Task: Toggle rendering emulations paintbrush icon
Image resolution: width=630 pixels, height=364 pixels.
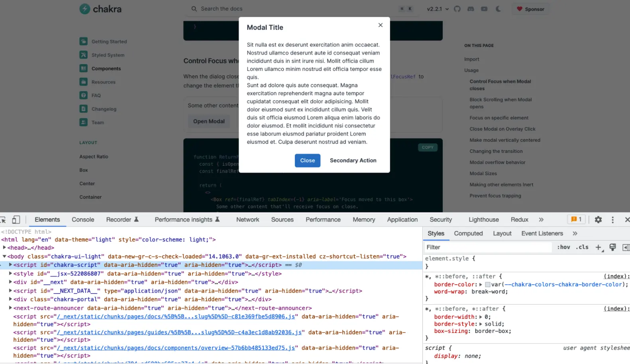Action: point(612,247)
